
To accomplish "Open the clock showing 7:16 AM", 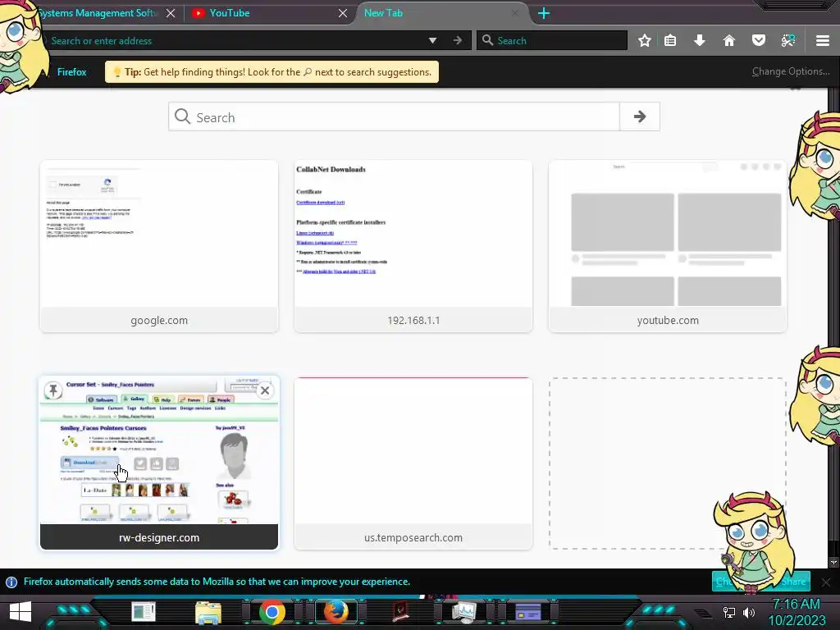I will 797,612.
